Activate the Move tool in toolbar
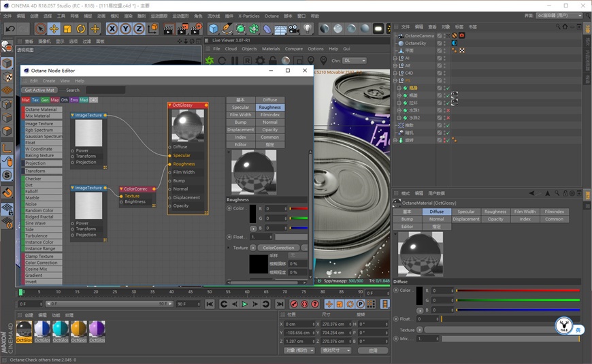 54,29
